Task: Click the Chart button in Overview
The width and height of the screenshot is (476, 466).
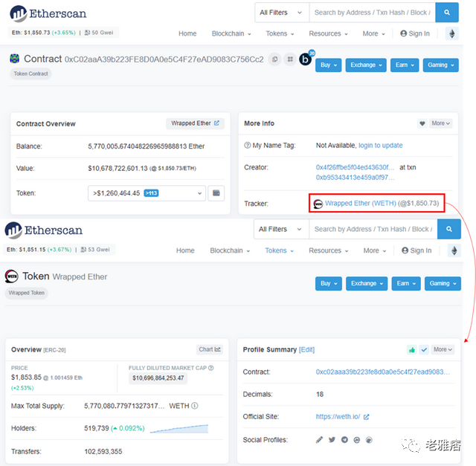Action: pos(210,349)
